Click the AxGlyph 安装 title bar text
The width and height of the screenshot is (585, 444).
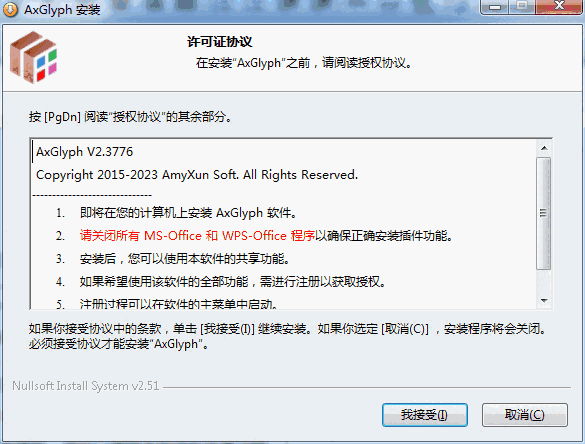click(62, 10)
